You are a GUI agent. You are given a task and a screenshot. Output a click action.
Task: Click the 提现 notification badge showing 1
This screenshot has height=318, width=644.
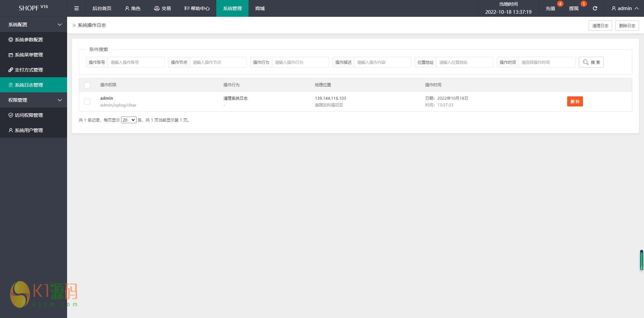pyautogui.click(x=584, y=4)
